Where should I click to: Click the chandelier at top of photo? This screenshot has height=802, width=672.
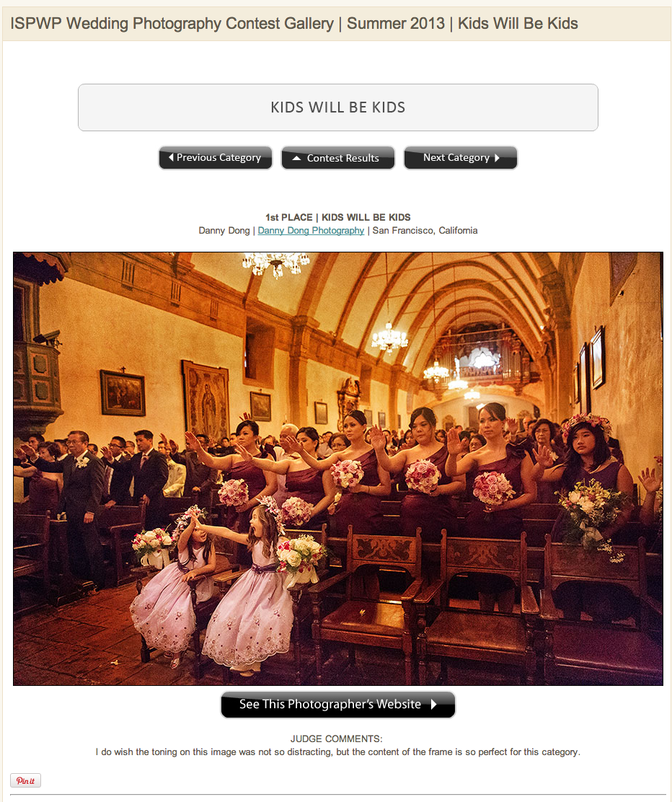276,264
